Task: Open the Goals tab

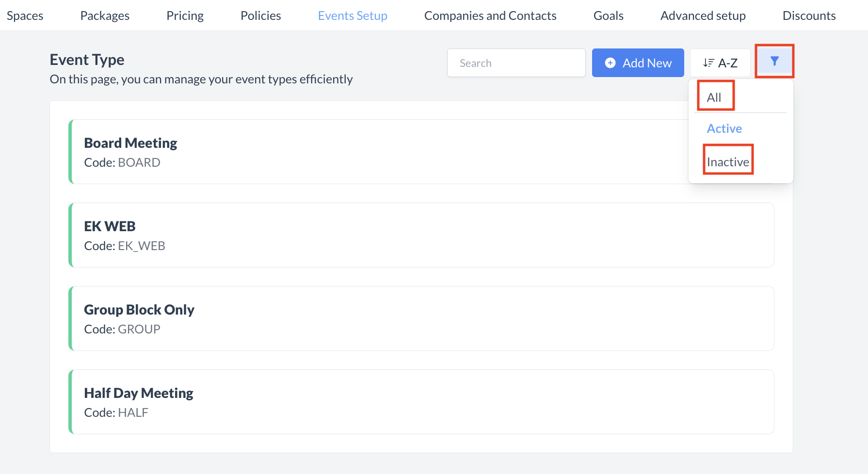Action: click(x=608, y=16)
